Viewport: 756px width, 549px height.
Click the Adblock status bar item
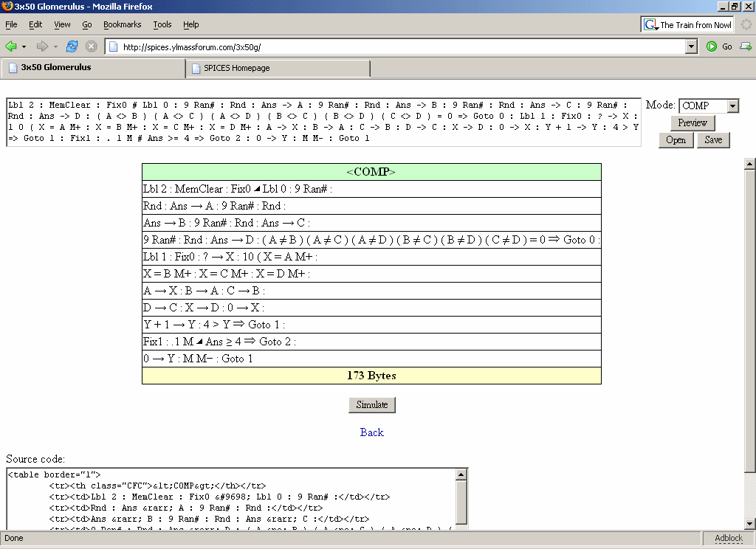pyautogui.click(x=728, y=538)
